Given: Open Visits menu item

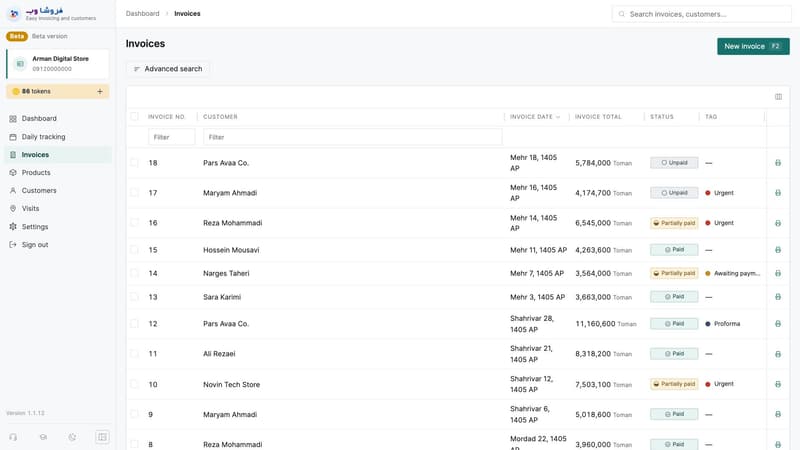Looking at the screenshot, I should pyautogui.click(x=58, y=208).
